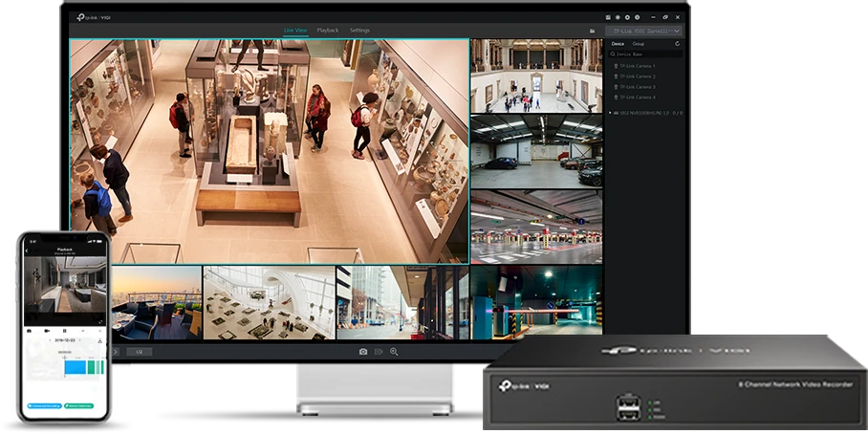
Task: Refresh the device list
Action: point(677,44)
